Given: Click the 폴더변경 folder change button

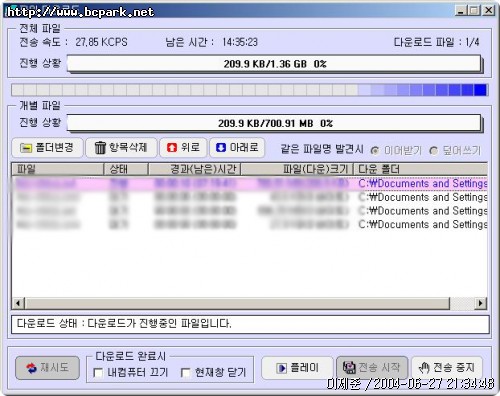Looking at the screenshot, I should [47, 148].
